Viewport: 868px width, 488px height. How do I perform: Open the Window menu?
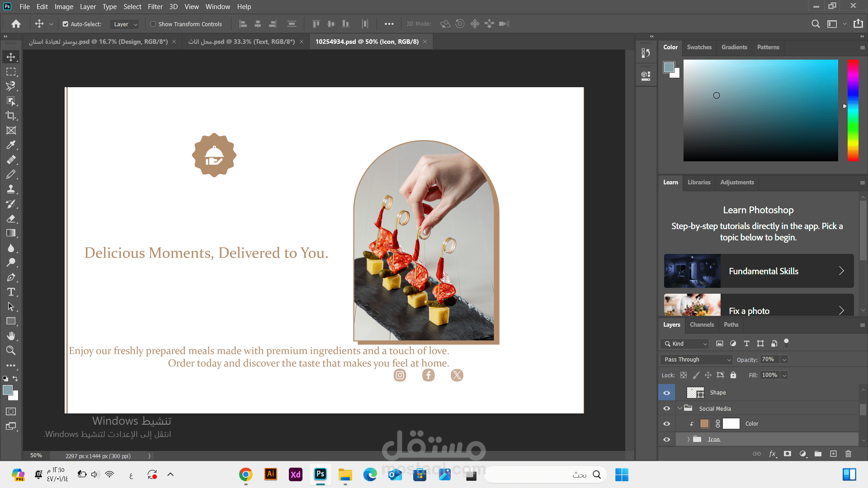click(x=218, y=7)
